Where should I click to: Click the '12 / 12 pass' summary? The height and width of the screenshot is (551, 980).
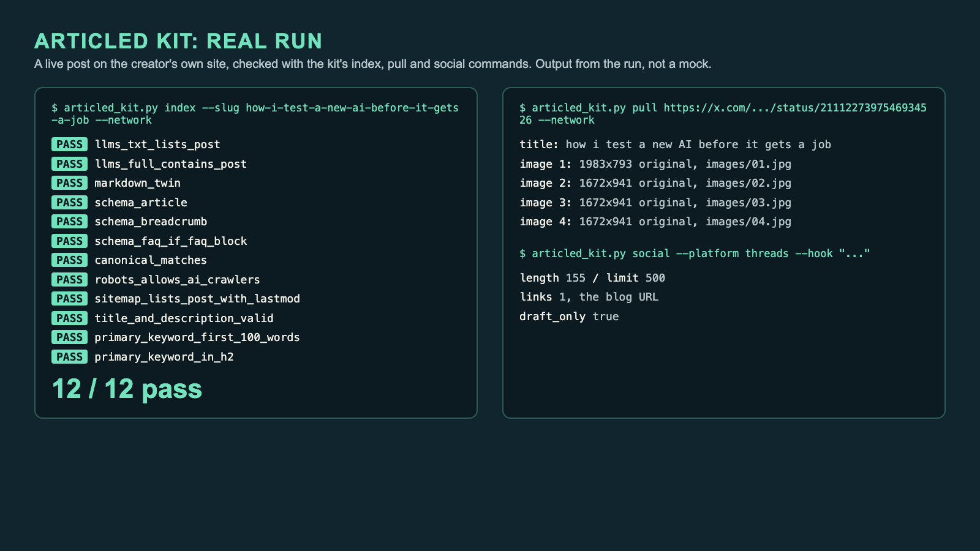point(127,389)
